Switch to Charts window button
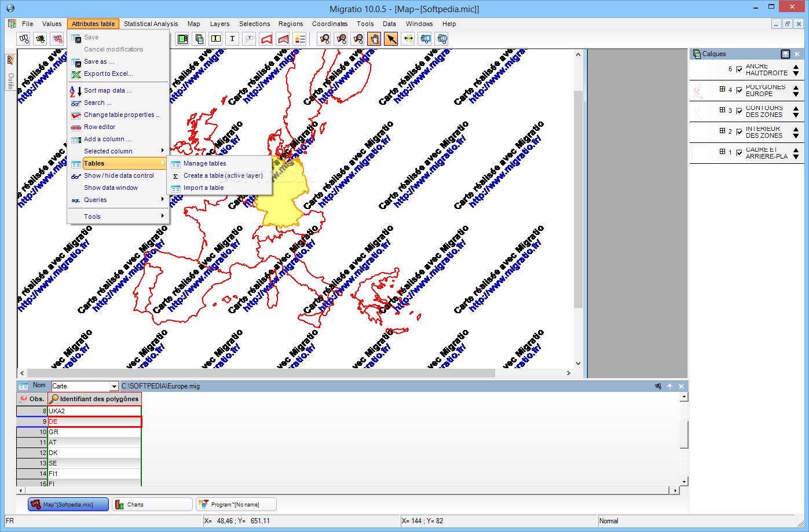Screen dimensions: 809x532 pyautogui.click(x=152, y=504)
